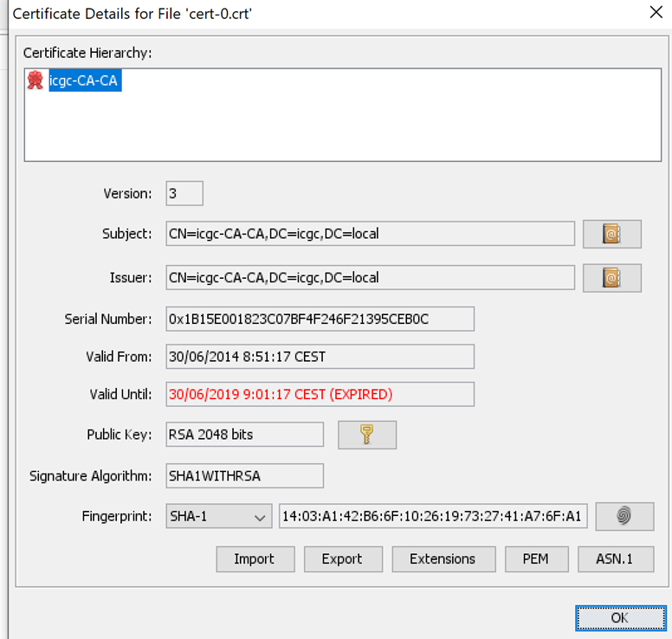This screenshot has width=672, height=639.
Task: Click the Export button
Action: pyautogui.click(x=343, y=558)
